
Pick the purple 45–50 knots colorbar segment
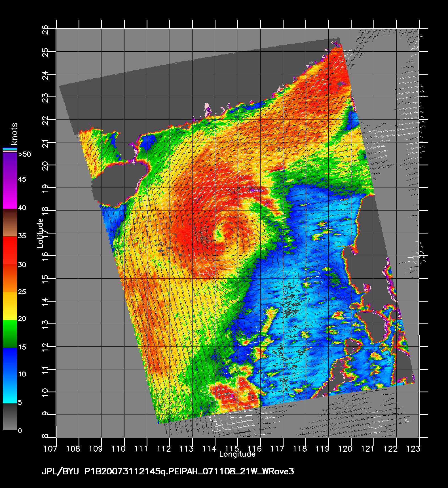click(x=10, y=167)
